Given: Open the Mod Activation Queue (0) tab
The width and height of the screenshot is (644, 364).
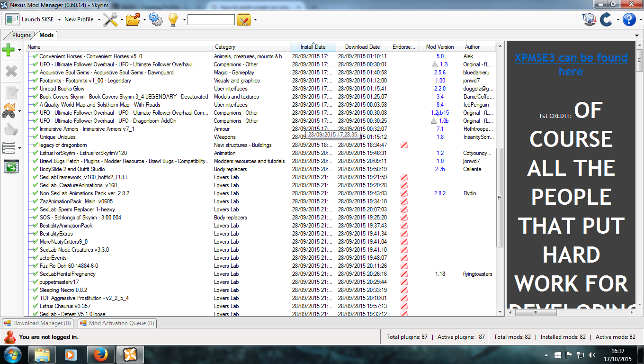Looking at the screenshot, I should (117, 323).
